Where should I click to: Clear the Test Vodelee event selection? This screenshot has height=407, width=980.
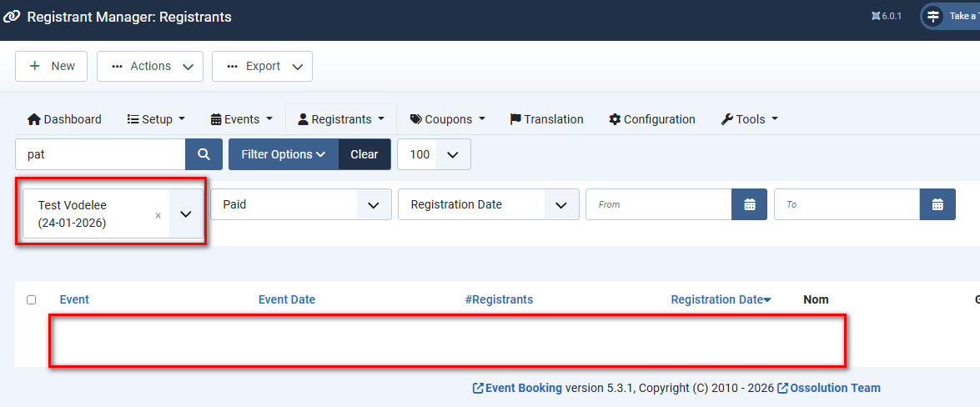pos(158,215)
